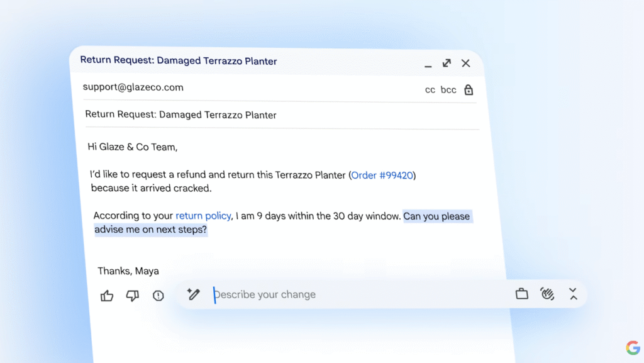This screenshot has width=644, height=363.
Task: Click the report issue exclamation icon
Action: pos(158,296)
